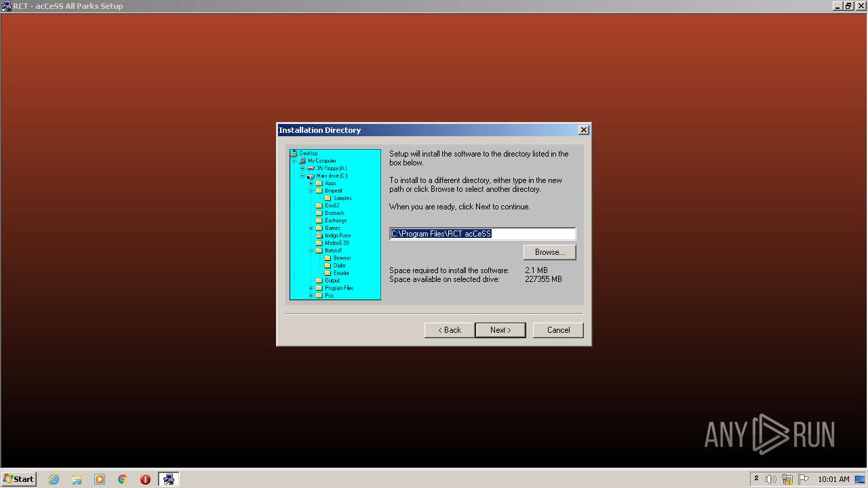Click the Show Desktop button
Screen dimensions: 868x488
[861, 479]
